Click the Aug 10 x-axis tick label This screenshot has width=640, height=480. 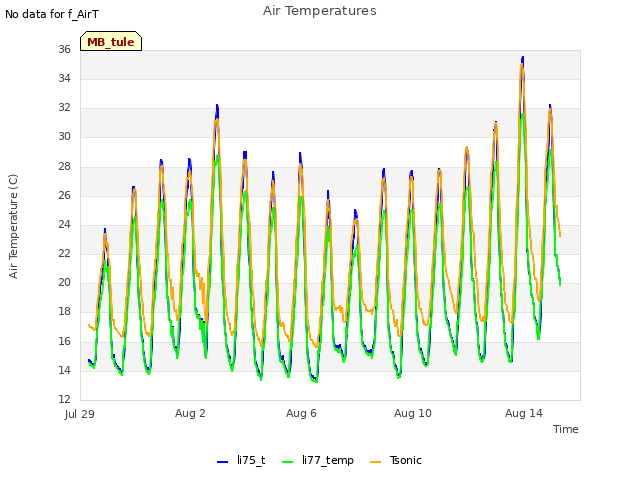click(413, 413)
